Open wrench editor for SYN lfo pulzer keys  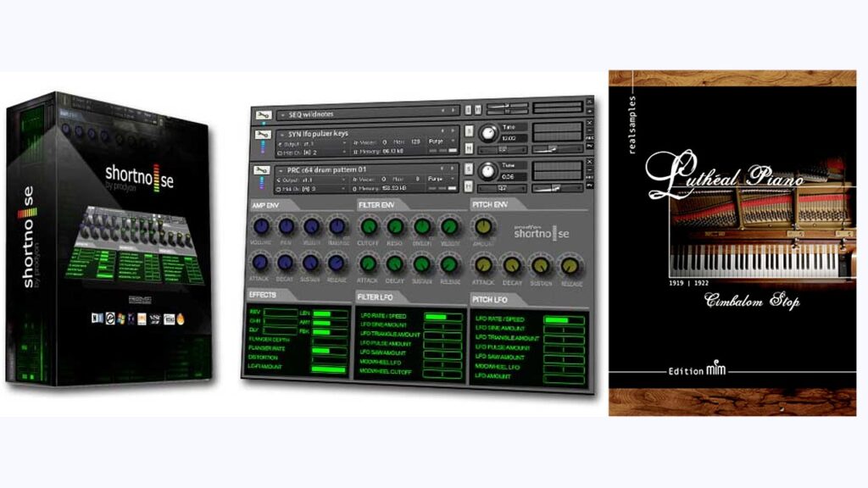pyautogui.click(x=263, y=135)
